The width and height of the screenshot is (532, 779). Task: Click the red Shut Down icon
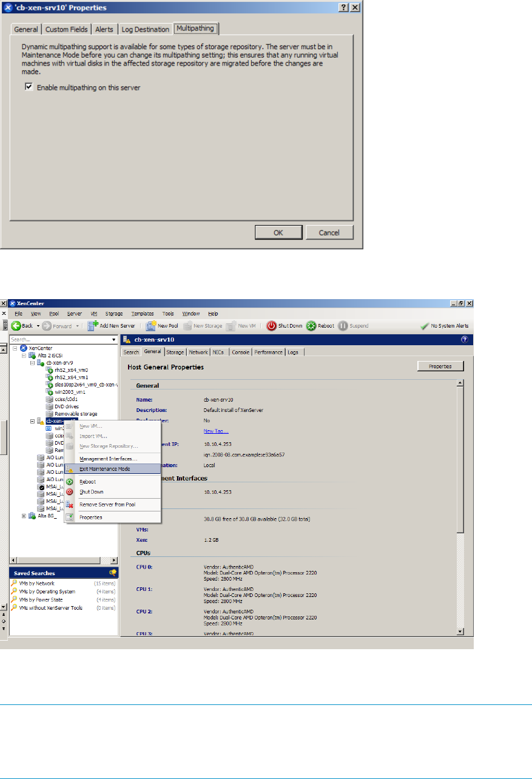pos(272,326)
